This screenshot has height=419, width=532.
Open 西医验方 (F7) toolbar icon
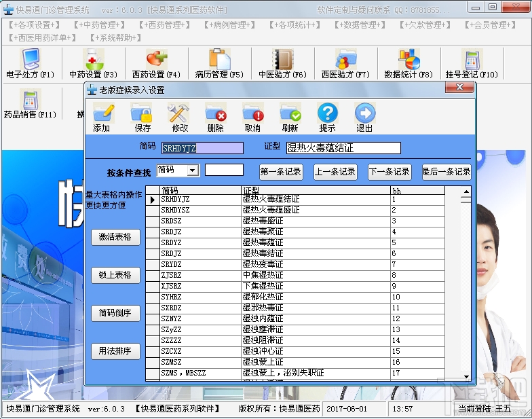point(346,64)
